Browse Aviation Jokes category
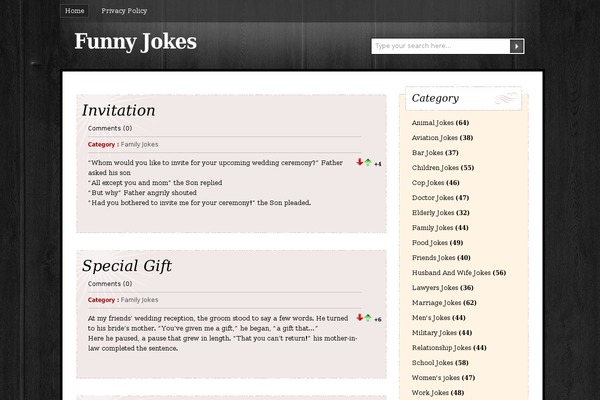The height and width of the screenshot is (400, 600). coord(434,138)
